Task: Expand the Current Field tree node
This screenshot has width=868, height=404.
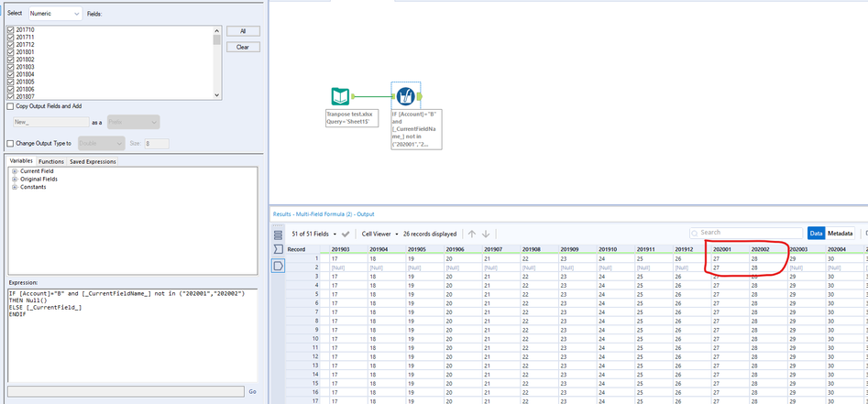Action: [x=15, y=171]
